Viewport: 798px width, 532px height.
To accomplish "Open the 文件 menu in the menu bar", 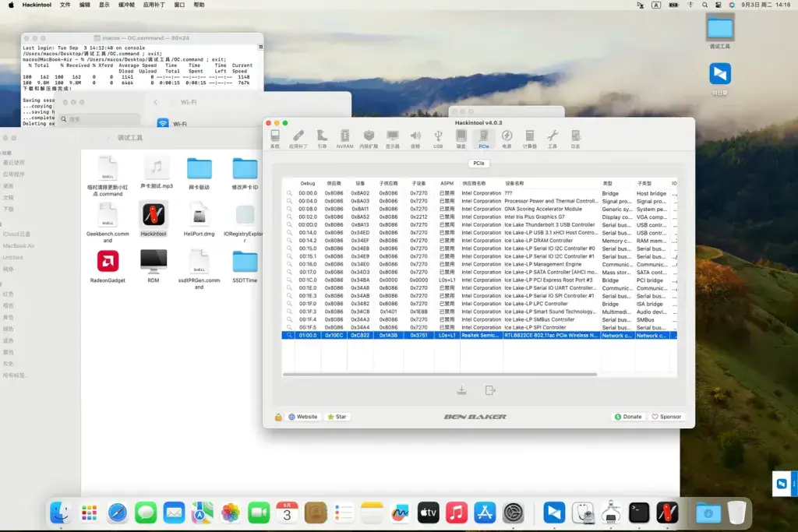I will tap(65, 5).
